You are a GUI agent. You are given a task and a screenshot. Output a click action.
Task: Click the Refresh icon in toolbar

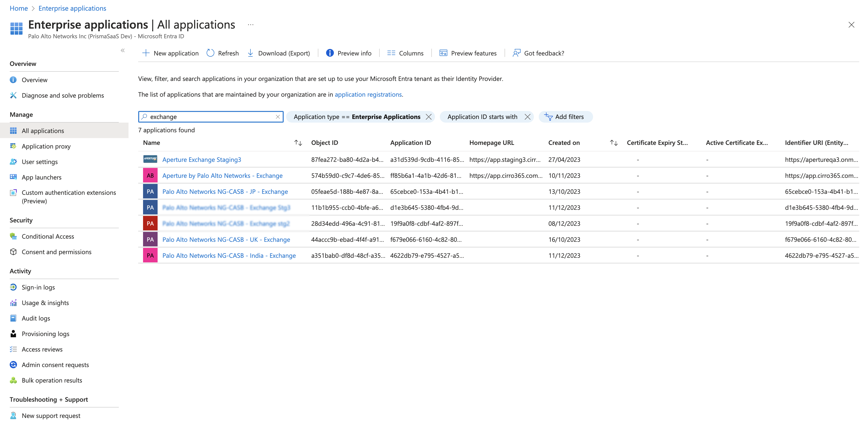coord(210,53)
